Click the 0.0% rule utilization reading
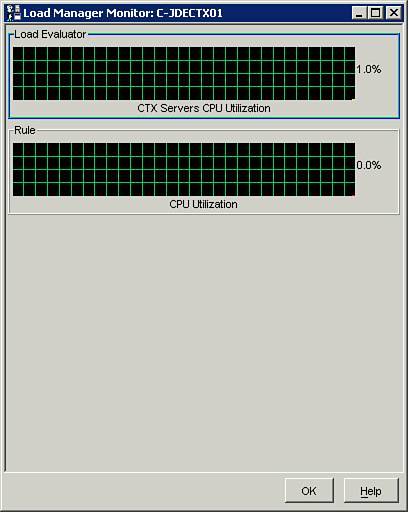This screenshot has height=512, width=408. [x=369, y=165]
